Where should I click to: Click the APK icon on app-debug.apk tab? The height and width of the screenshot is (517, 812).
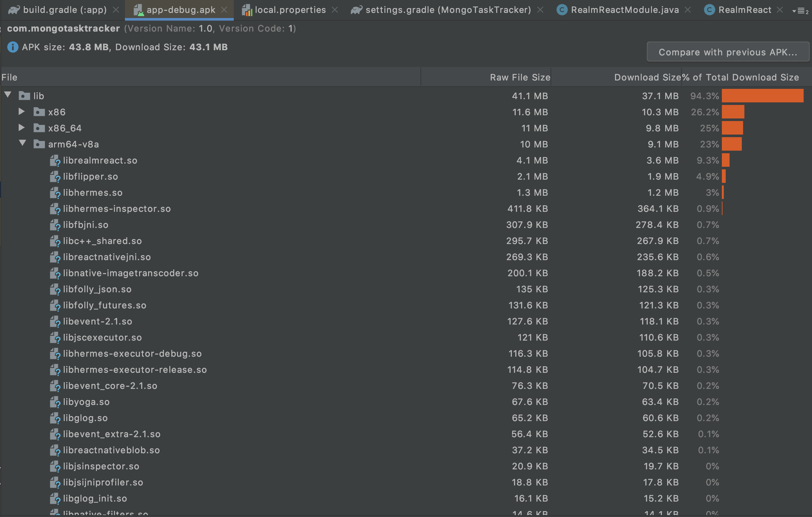click(x=139, y=9)
